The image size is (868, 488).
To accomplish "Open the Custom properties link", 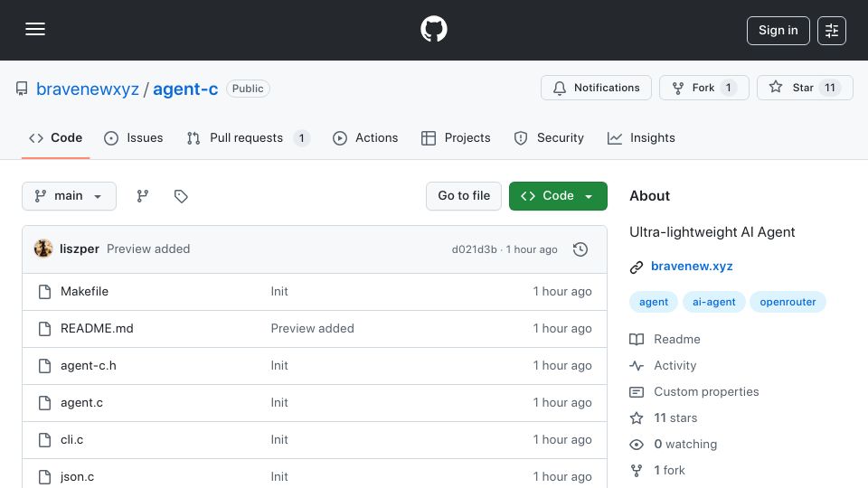I will (x=706, y=391).
